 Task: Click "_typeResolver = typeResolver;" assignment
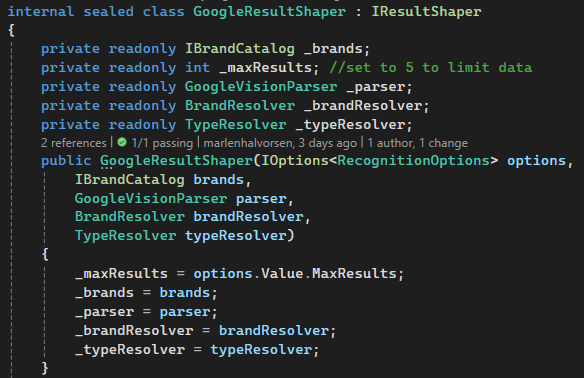coord(197,350)
